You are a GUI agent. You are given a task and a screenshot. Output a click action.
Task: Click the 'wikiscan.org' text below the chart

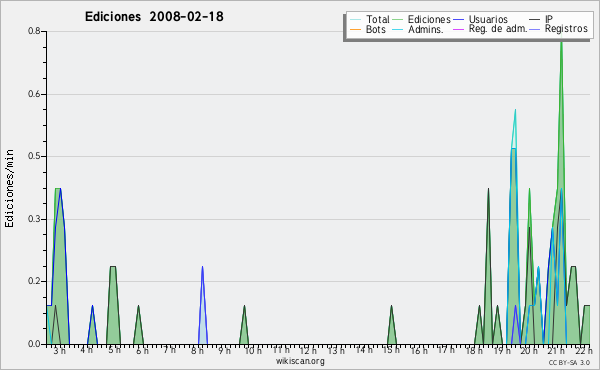click(300, 361)
